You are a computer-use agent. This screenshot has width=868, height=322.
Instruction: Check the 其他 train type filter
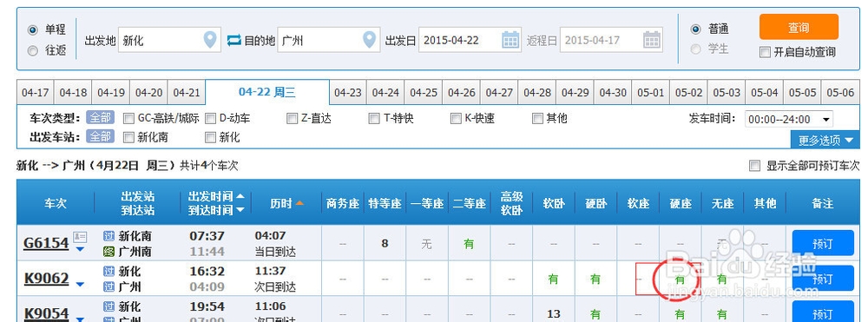pos(537,118)
